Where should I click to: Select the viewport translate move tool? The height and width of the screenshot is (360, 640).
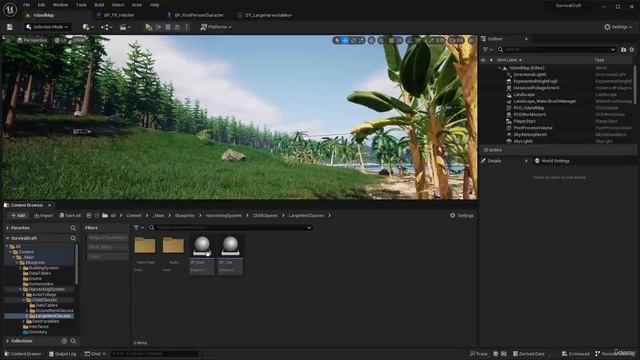tap(345, 40)
